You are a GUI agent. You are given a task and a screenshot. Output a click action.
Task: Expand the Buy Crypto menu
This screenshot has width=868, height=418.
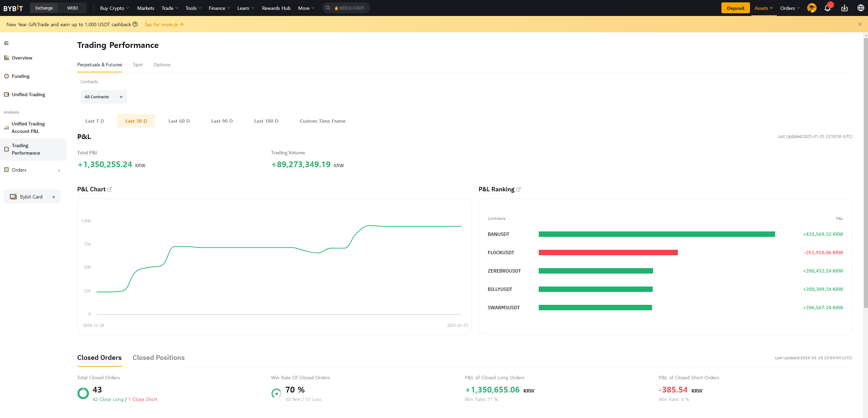click(115, 8)
